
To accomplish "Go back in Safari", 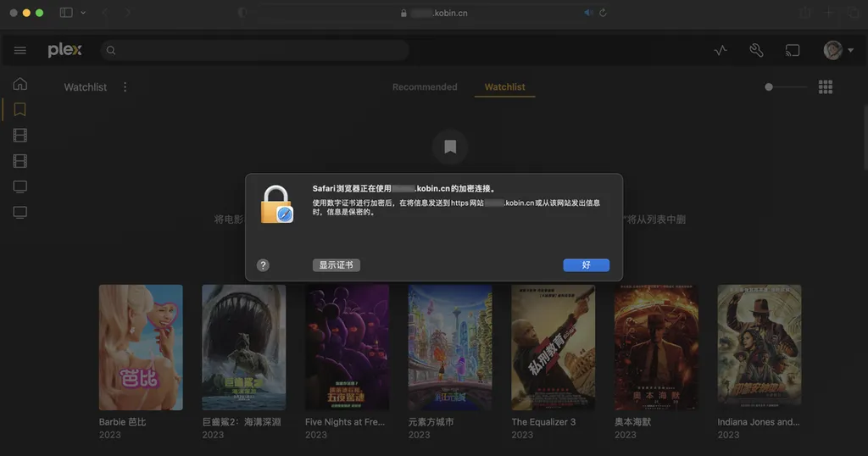I will pos(104,13).
